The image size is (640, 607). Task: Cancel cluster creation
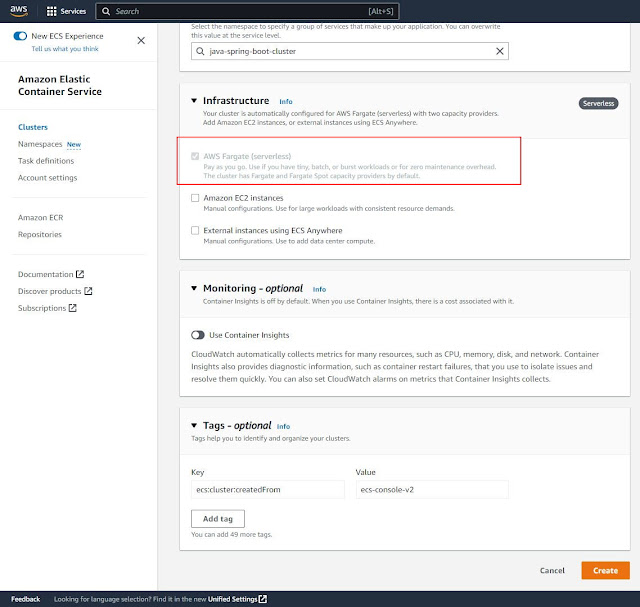(x=552, y=570)
